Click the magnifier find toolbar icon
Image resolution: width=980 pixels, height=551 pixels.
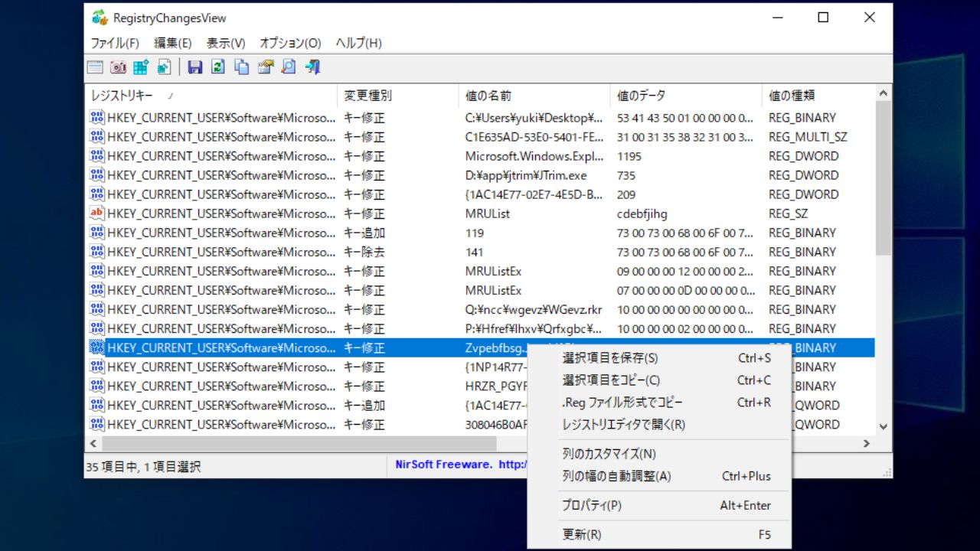(289, 67)
